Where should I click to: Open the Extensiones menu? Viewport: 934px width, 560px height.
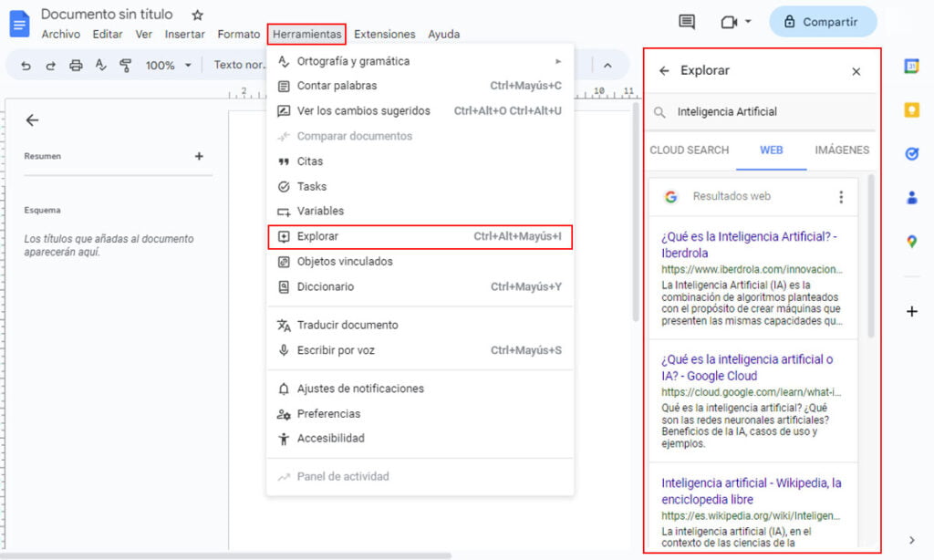pos(385,35)
